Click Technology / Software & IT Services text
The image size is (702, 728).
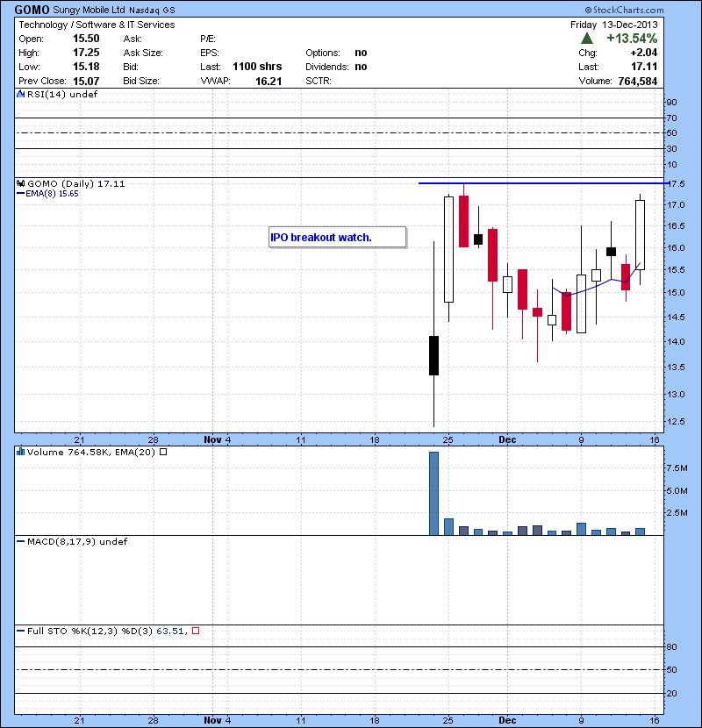[97, 25]
